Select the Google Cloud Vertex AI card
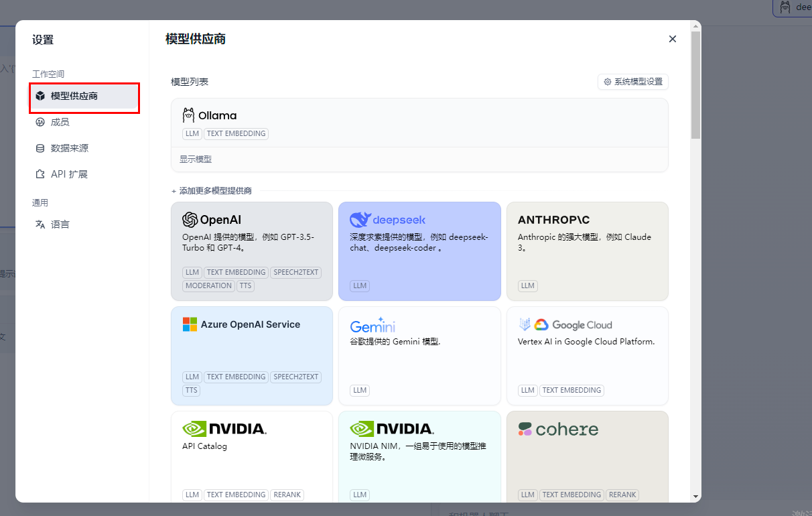 tap(588, 356)
